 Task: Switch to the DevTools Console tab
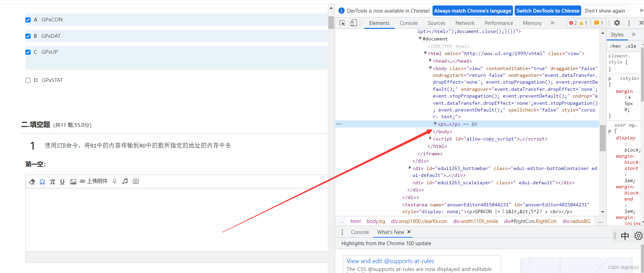(x=409, y=23)
